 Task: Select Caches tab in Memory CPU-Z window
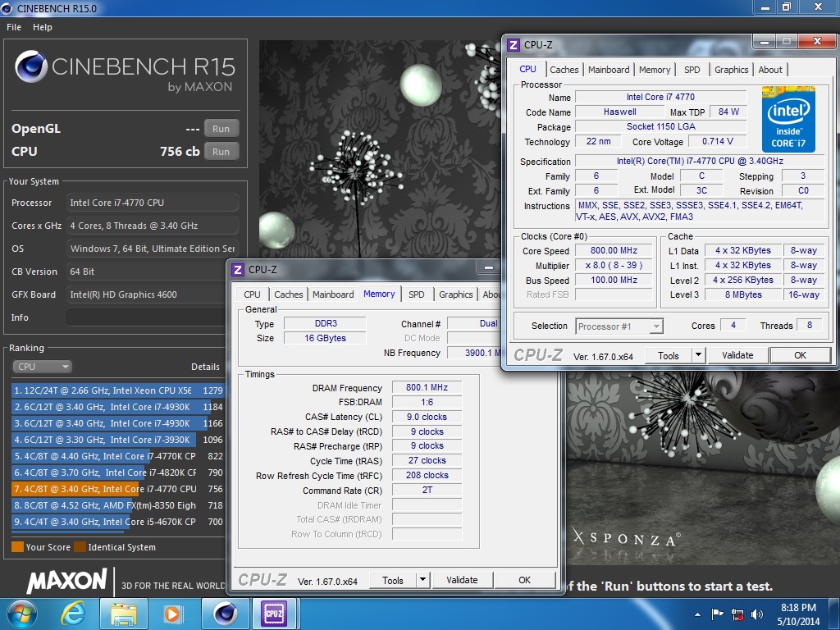coord(288,294)
